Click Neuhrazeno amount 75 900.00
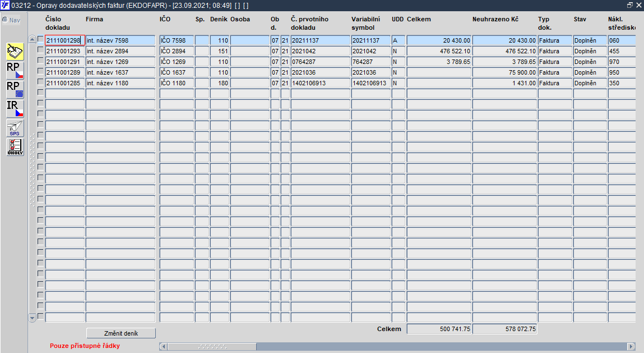The height and width of the screenshot is (353, 644). [x=505, y=72]
